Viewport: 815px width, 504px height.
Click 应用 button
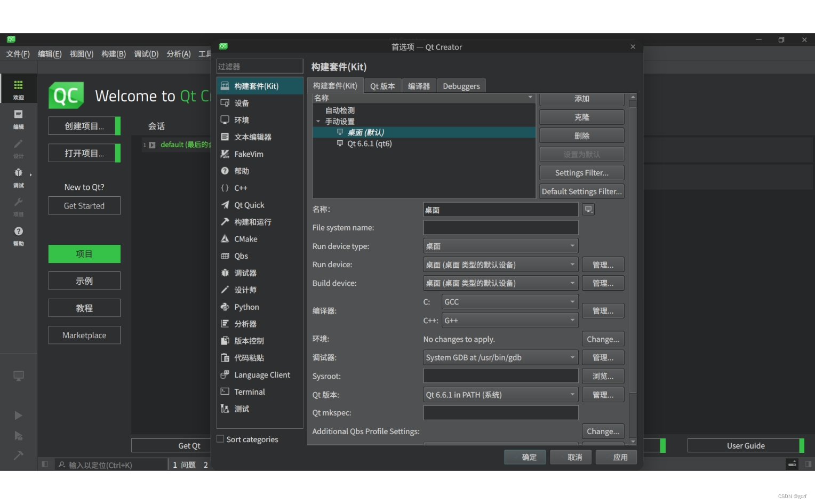[x=616, y=457]
